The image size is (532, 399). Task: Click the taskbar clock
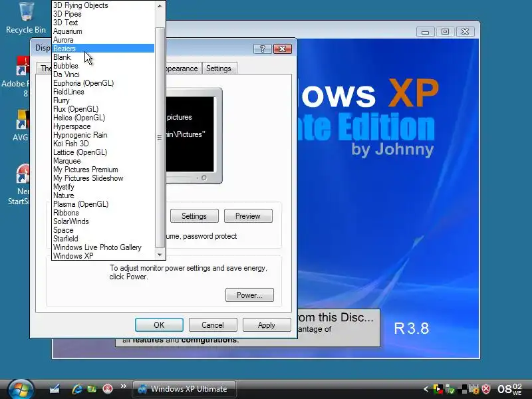tap(509, 389)
